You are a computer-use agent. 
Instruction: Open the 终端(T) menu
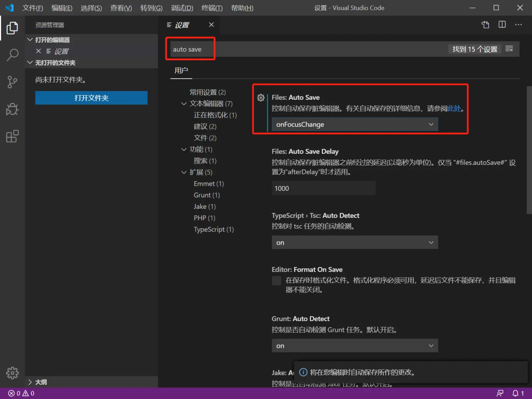pos(212,8)
